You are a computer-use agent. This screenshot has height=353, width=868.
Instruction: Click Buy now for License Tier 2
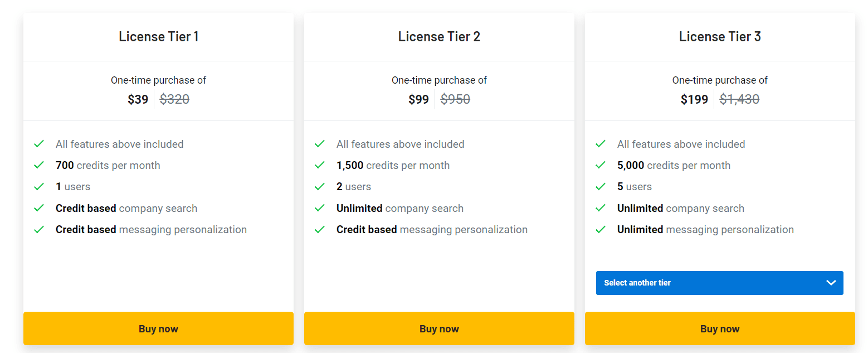[x=439, y=328]
